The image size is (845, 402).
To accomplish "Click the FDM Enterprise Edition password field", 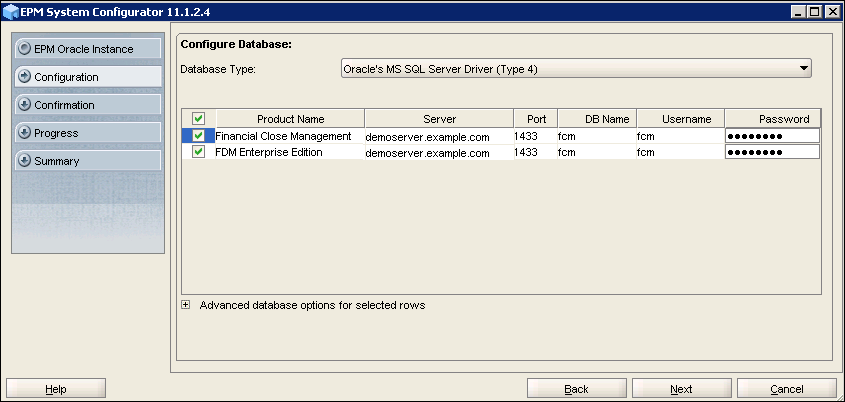I will [x=772, y=152].
